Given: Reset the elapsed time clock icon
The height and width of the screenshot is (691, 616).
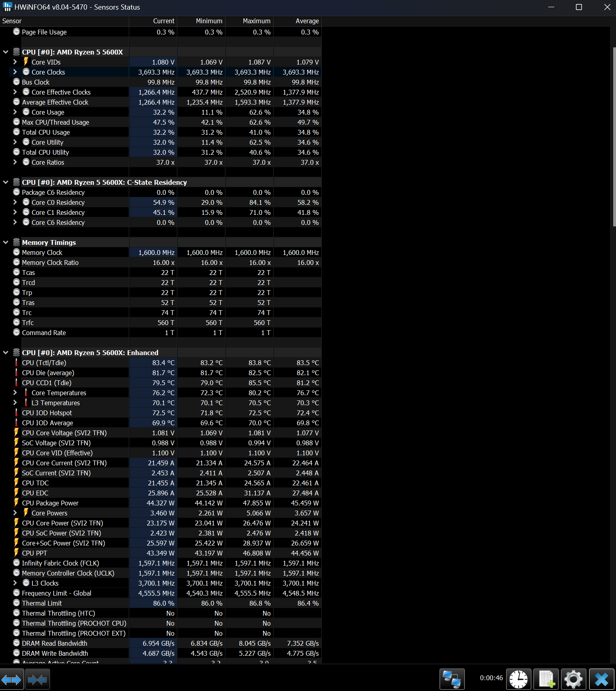Looking at the screenshot, I should [519, 679].
